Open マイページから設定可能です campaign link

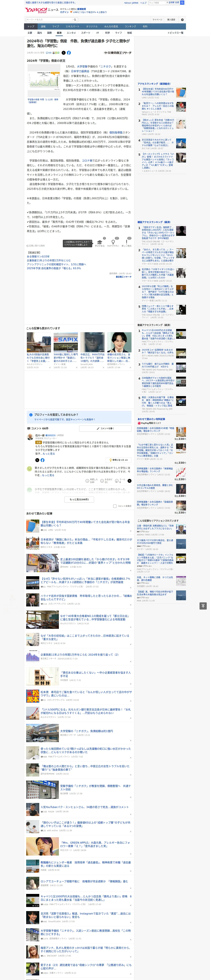pyautogui.click(x=65, y=420)
